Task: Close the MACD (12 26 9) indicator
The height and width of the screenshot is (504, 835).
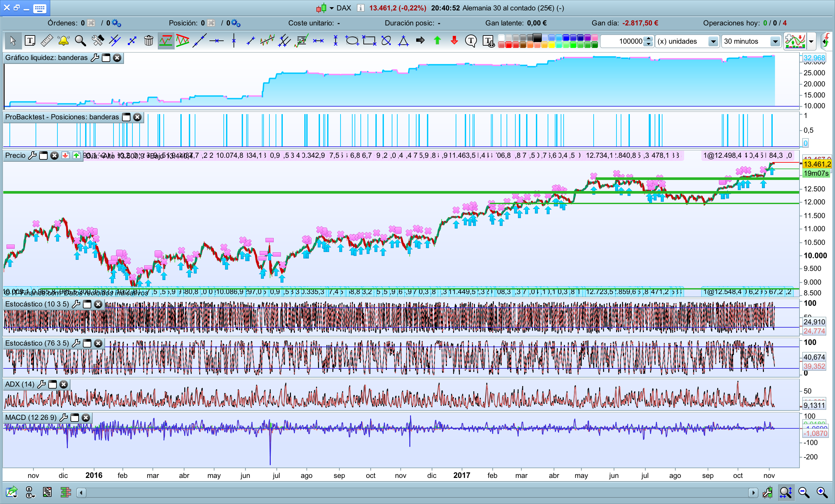Action: click(86, 418)
